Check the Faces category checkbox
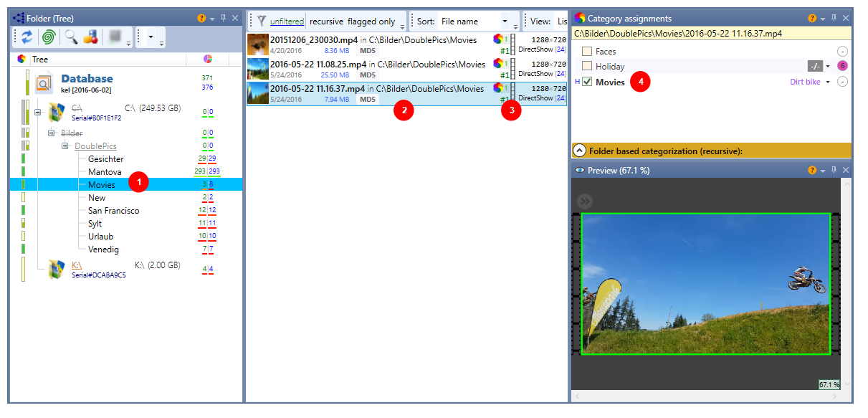This screenshot has height=418, width=868. [587, 52]
